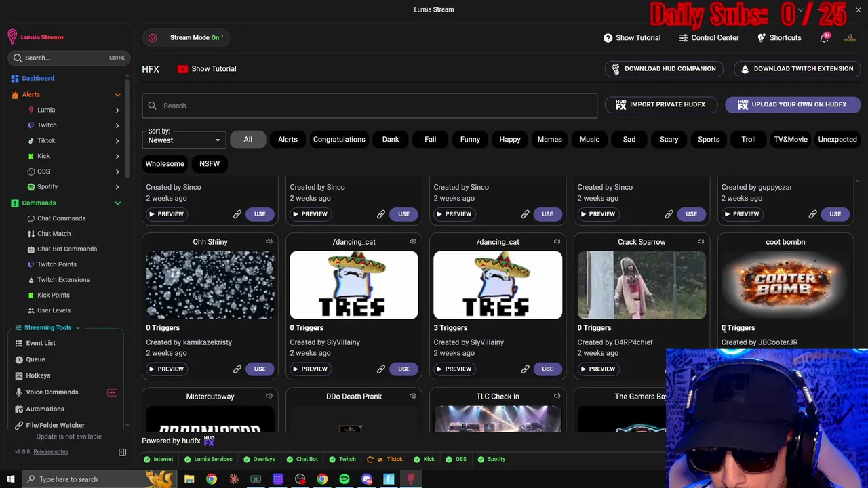Screen dimensions: 868x488
Task: Collapse the sidebar panel icon
Action: click(x=123, y=452)
